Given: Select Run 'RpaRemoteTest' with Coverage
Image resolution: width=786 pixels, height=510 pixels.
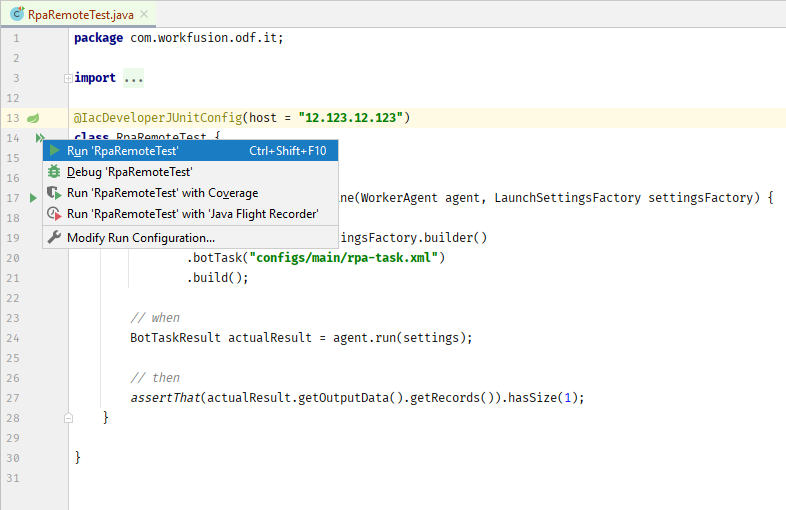Looking at the screenshot, I should tap(190, 193).
